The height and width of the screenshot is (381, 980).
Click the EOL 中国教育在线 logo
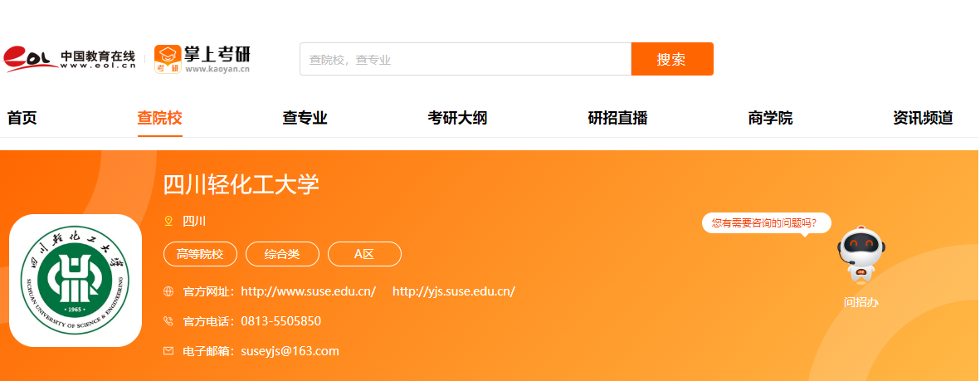tap(70, 58)
